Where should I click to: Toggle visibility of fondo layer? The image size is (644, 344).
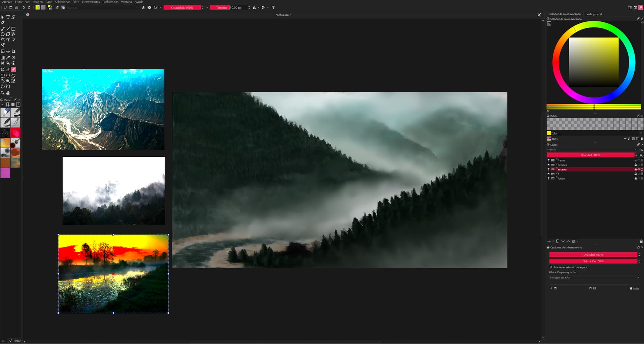549,179
